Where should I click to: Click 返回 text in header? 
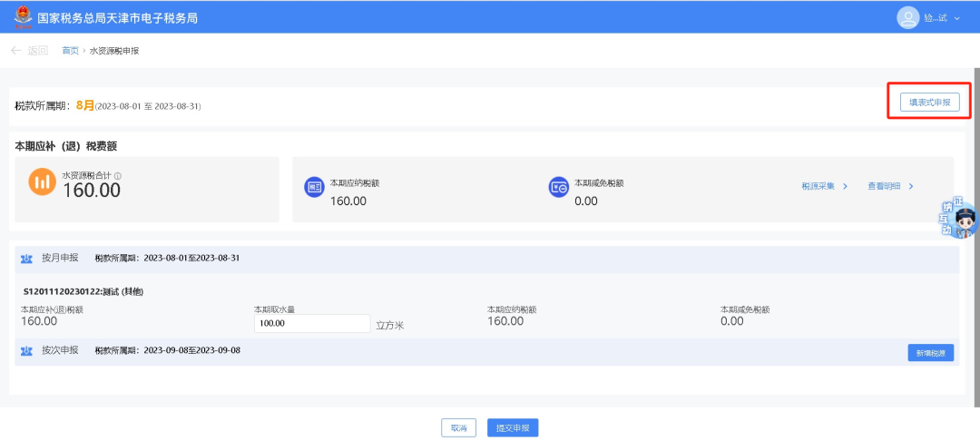(37, 51)
